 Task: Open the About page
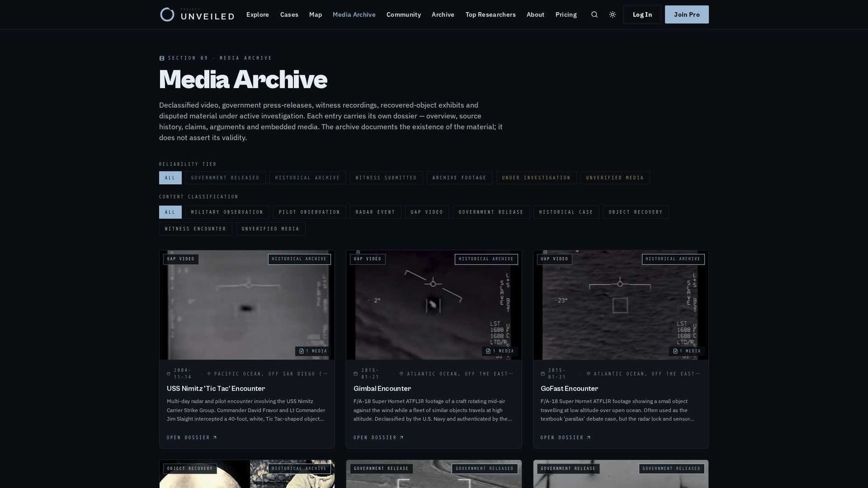(x=535, y=14)
